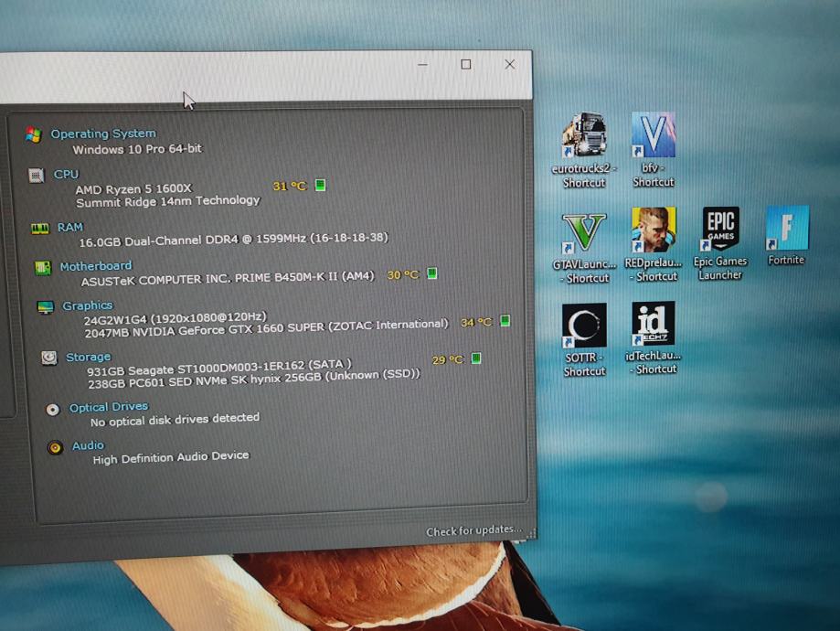840x631 pixels.
Task: Select the 24G2W1G4 monitor line
Action: tap(175, 318)
